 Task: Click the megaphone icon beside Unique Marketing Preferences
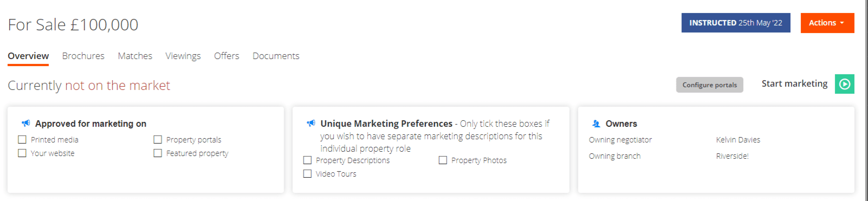point(311,124)
